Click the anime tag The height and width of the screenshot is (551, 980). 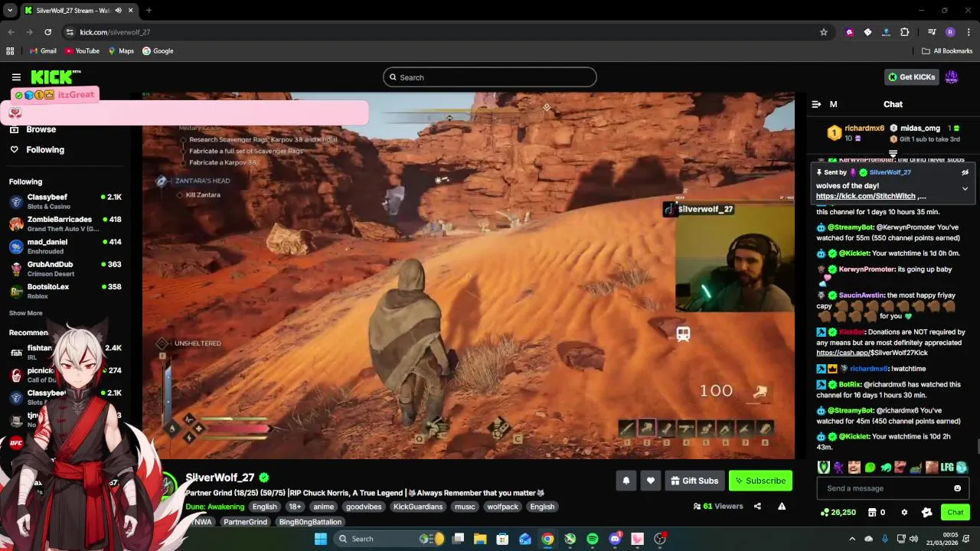pos(324,507)
